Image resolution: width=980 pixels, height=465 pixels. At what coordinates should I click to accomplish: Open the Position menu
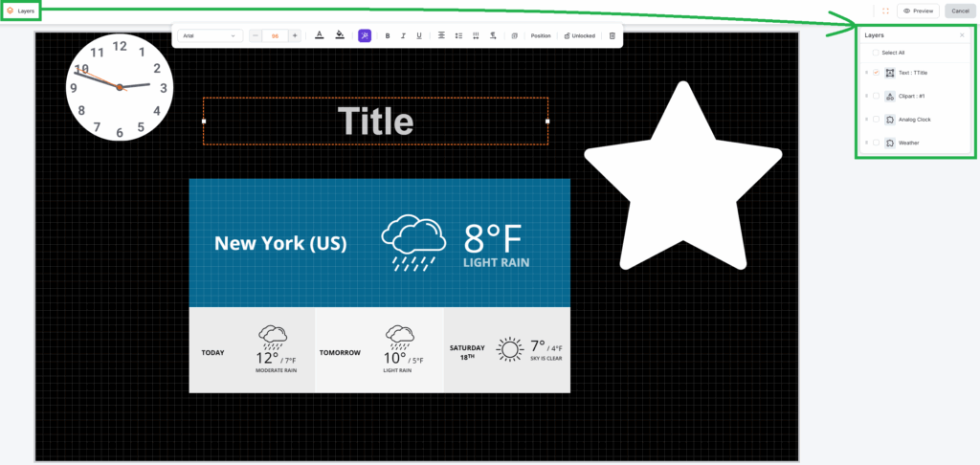click(x=541, y=35)
